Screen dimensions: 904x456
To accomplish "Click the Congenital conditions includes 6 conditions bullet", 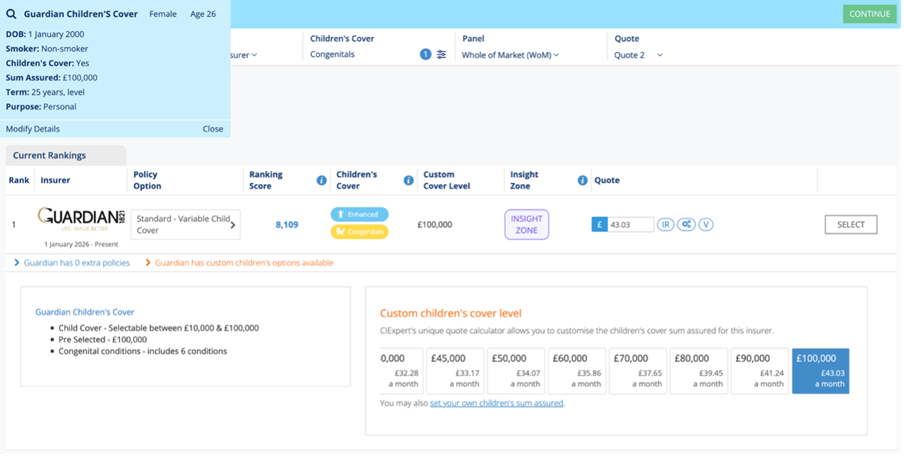I will click(x=142, y=351).
